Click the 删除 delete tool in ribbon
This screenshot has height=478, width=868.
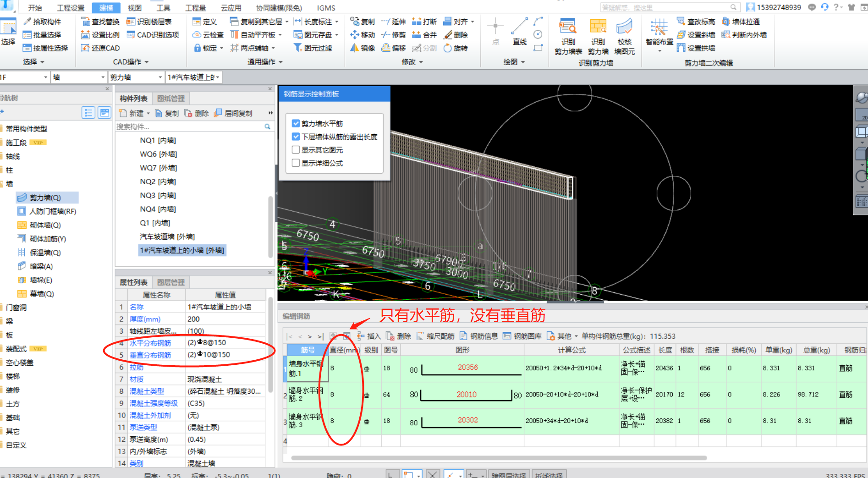(456, 35)
